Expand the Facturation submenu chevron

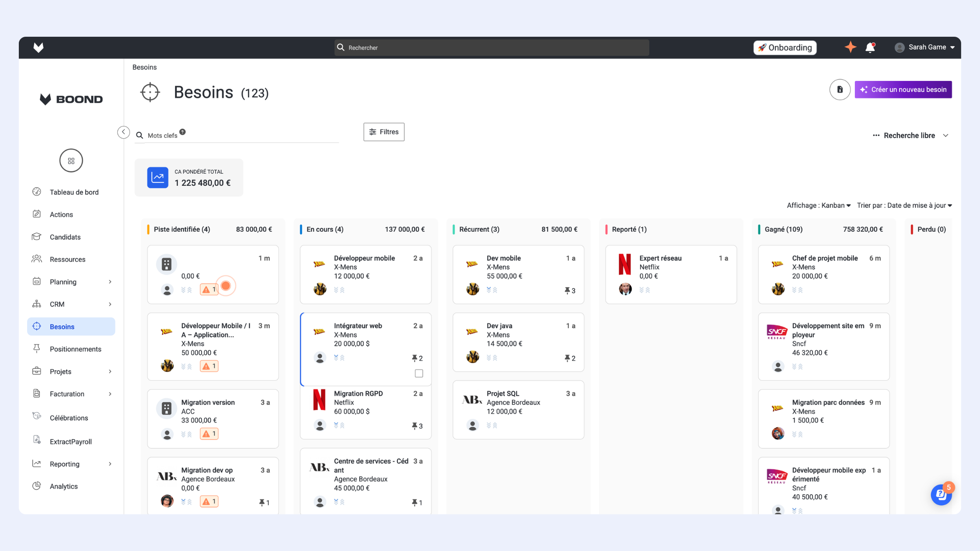pos(110,394)
